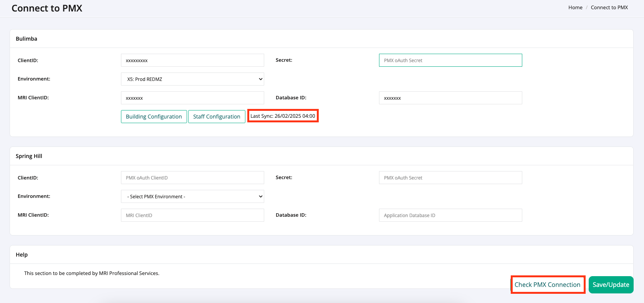The image size is (644, 303).
Task: Focus the Bulimba Secret input field
Action: point(450,60)
